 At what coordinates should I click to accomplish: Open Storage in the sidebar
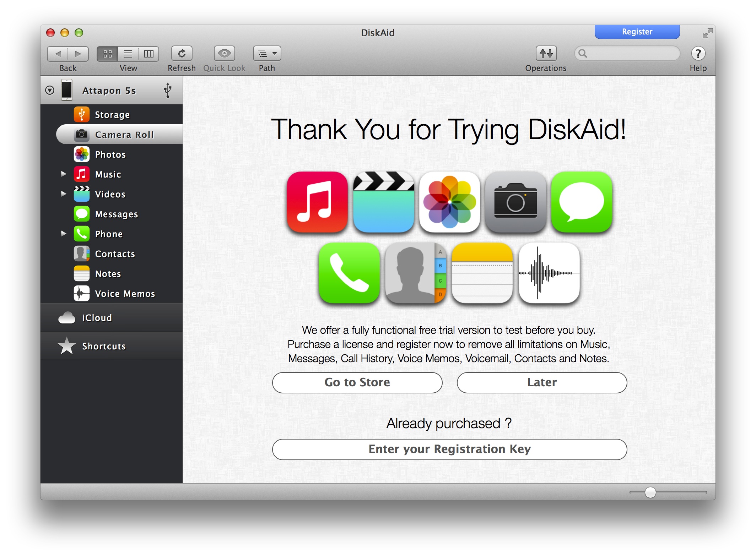(x=112, y=114)
